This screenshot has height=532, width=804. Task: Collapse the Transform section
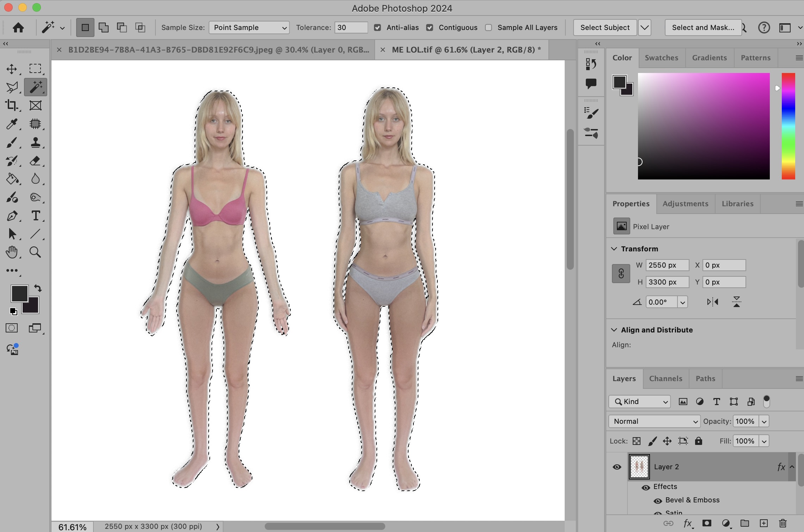[614, 249]
